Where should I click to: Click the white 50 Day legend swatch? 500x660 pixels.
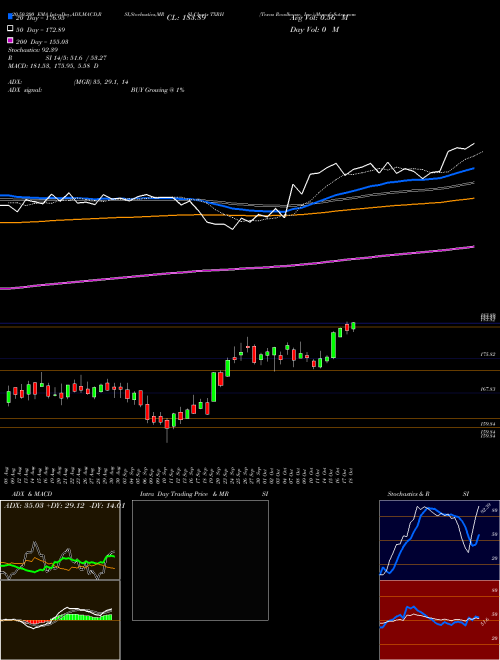10,29
